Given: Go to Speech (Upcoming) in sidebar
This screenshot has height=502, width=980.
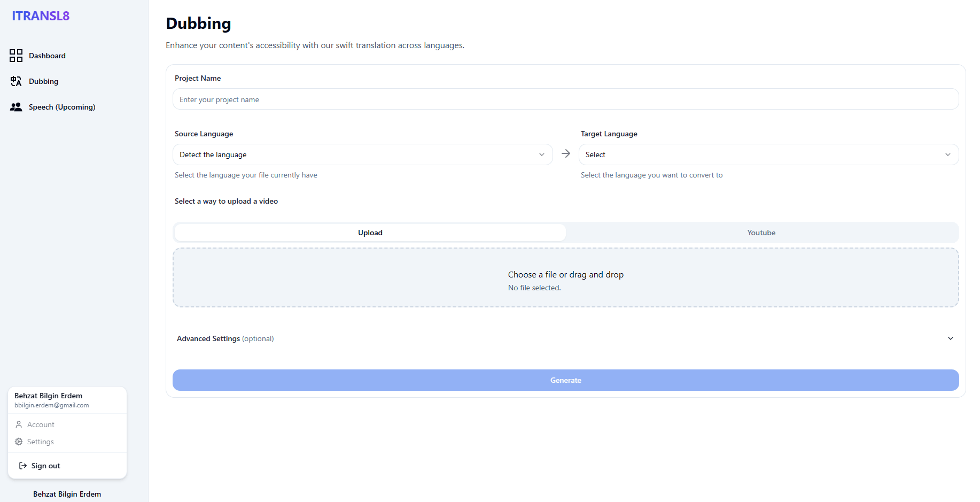Looking at the screenshot, I should coord(62,107).
